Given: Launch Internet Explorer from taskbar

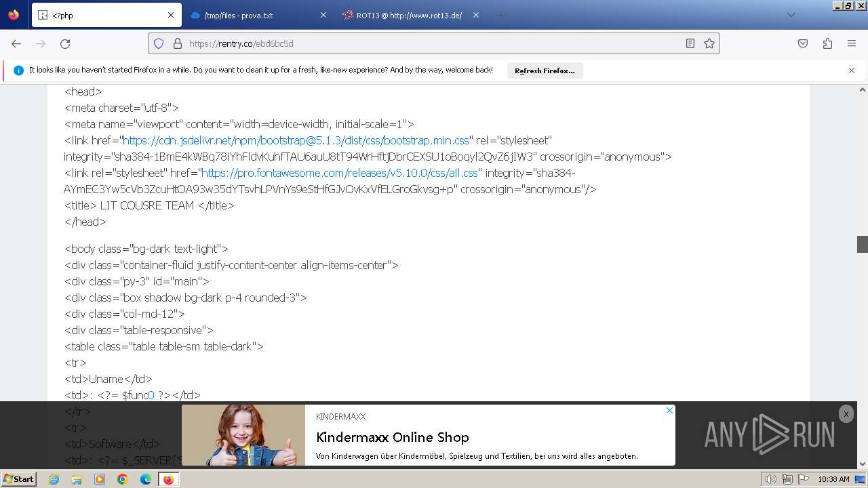Looking at the screenshot, I should (54, 479).
